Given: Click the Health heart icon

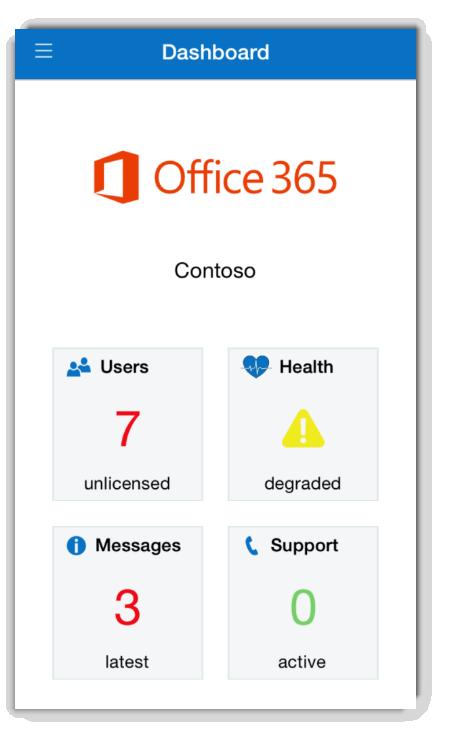Looking at the screenshot, I should point(256,367).
